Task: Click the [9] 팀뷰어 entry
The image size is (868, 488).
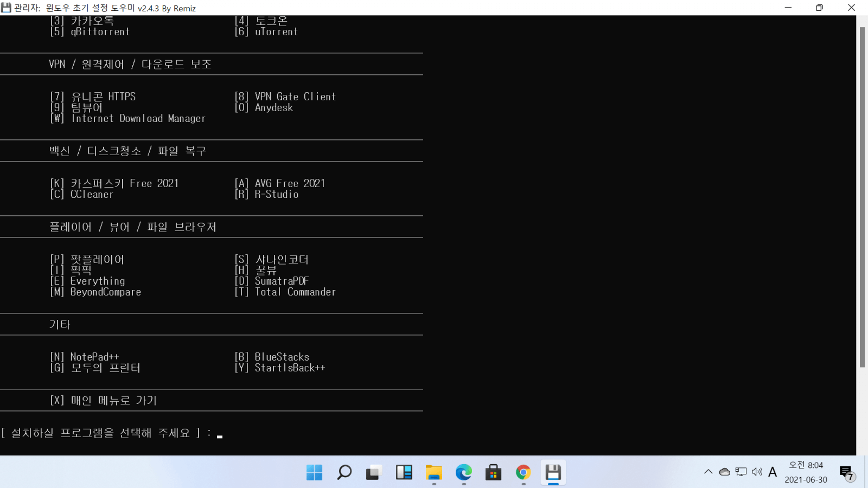Action: click(76, 107)
